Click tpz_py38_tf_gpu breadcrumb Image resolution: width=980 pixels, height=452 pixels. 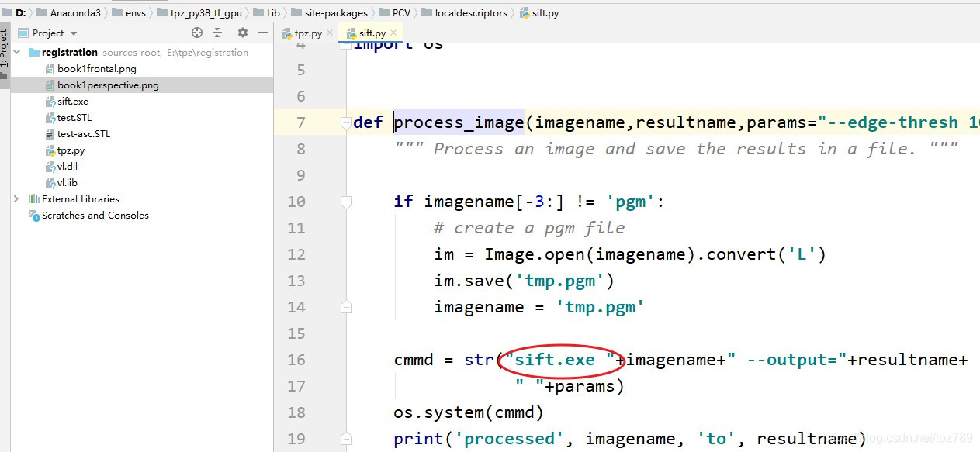[199, 13]
